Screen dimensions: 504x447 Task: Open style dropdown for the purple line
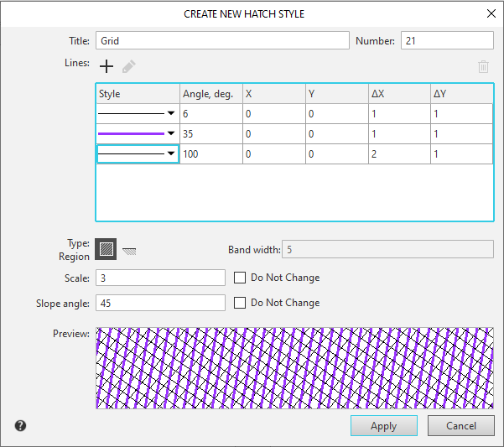coord(171,133)
